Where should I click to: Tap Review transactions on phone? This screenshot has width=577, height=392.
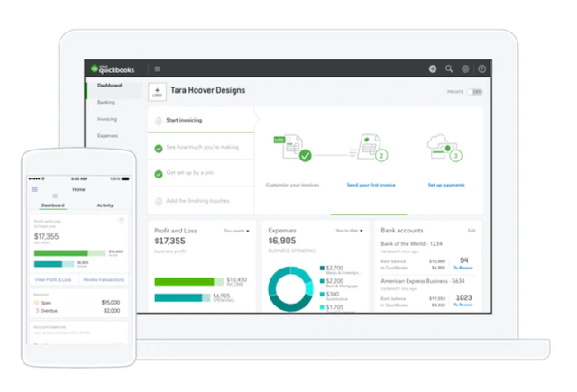104,280
